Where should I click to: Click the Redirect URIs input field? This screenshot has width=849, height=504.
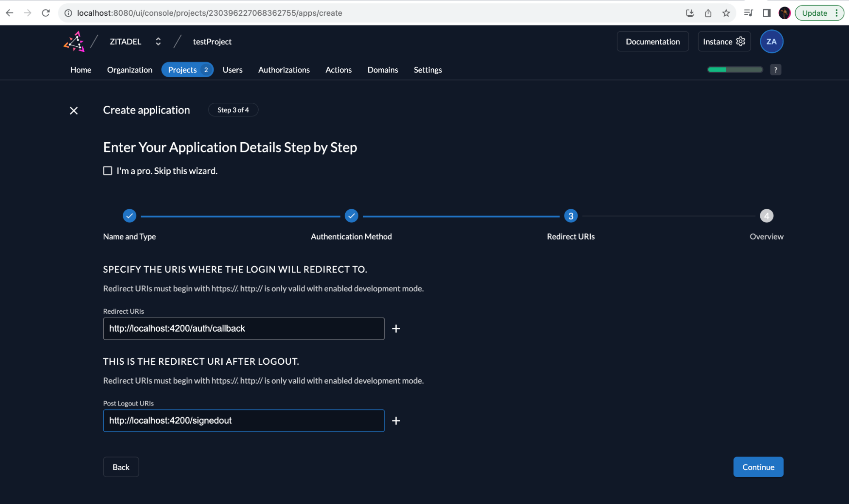[244, 328]
